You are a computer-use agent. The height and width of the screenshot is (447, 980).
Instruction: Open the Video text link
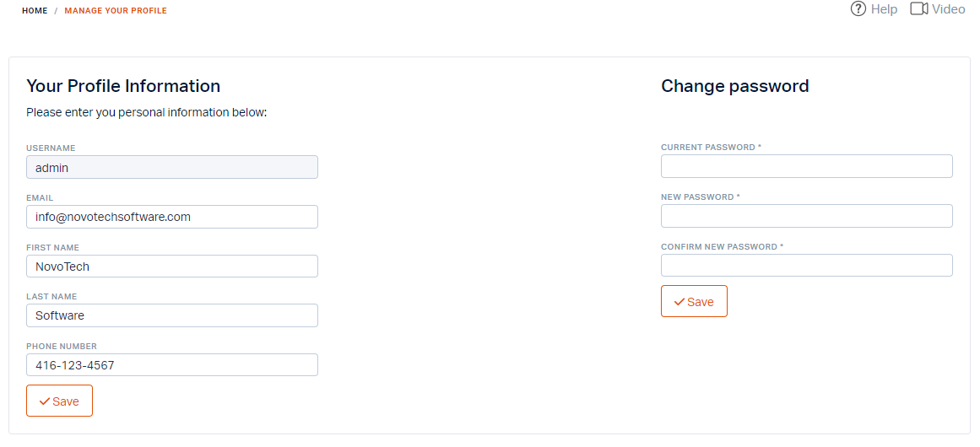[x=948, y=8]
